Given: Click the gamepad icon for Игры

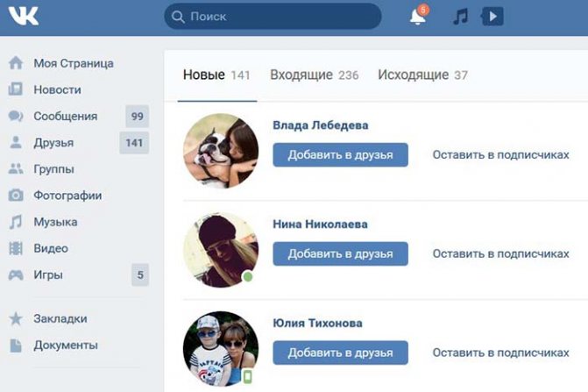Looking at the screenshot, I should (16, 275).
